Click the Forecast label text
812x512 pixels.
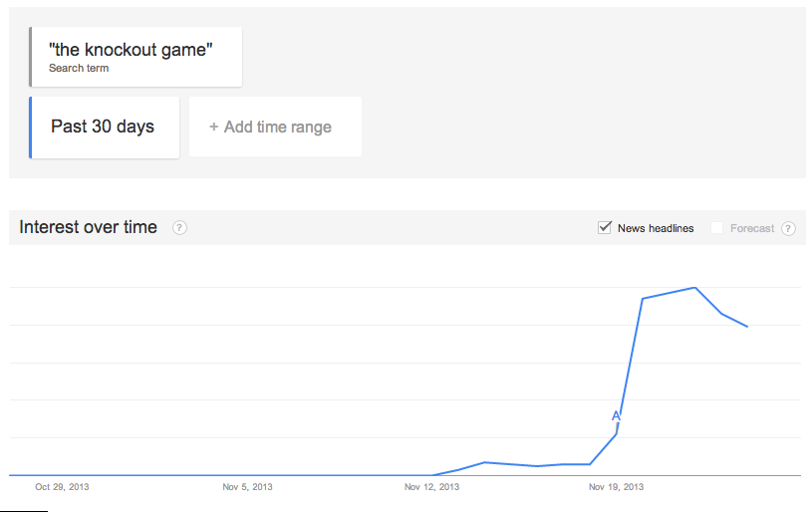click(x=752, y=228)
